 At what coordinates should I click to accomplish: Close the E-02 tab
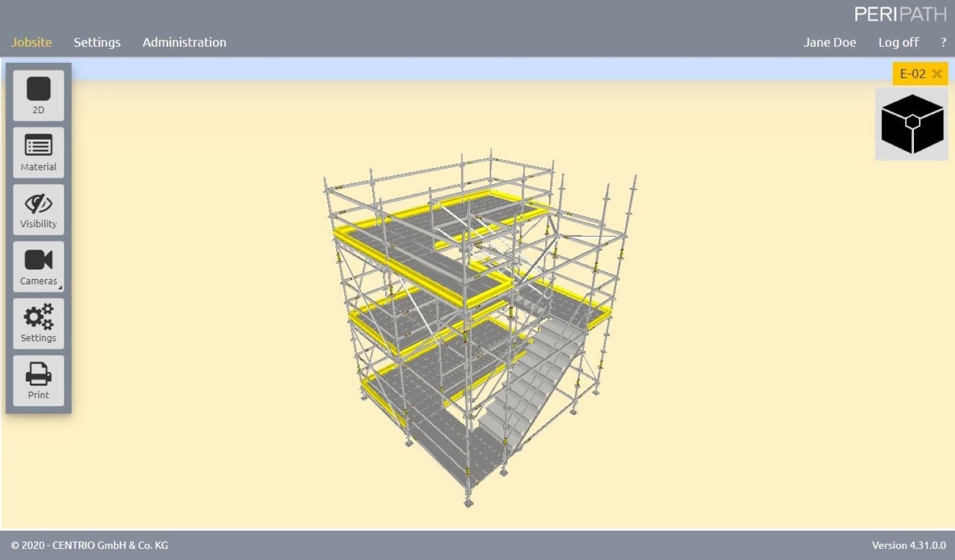(937, 74)
